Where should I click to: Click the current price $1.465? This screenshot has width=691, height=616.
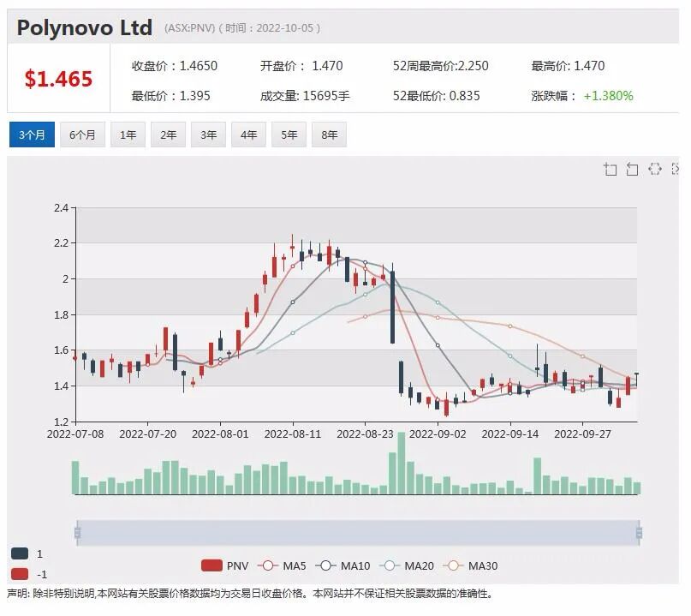(x=58, y=79)
